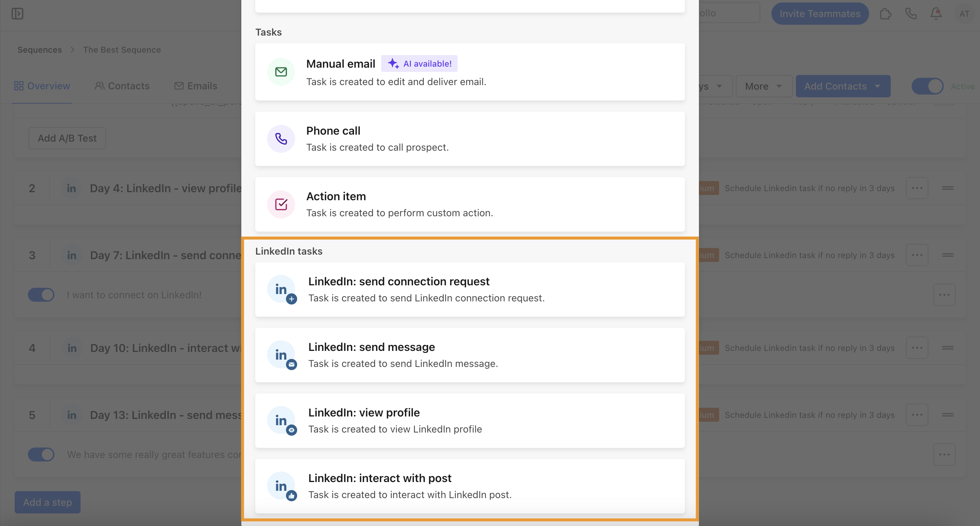Click Invite Teammates button
Screen dimensions: 980x526
[820, 14]
